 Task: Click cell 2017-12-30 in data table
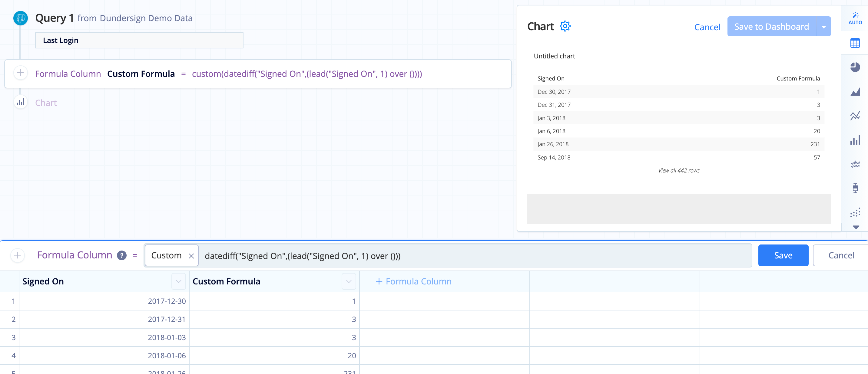click(104, 301)
